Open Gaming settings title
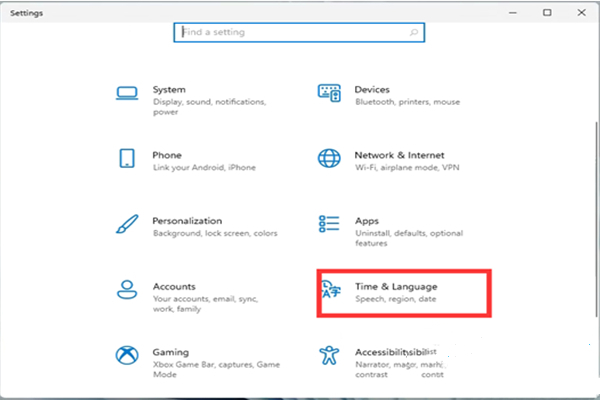This screenshot has height=400, width=600. [x=171, y=352]
